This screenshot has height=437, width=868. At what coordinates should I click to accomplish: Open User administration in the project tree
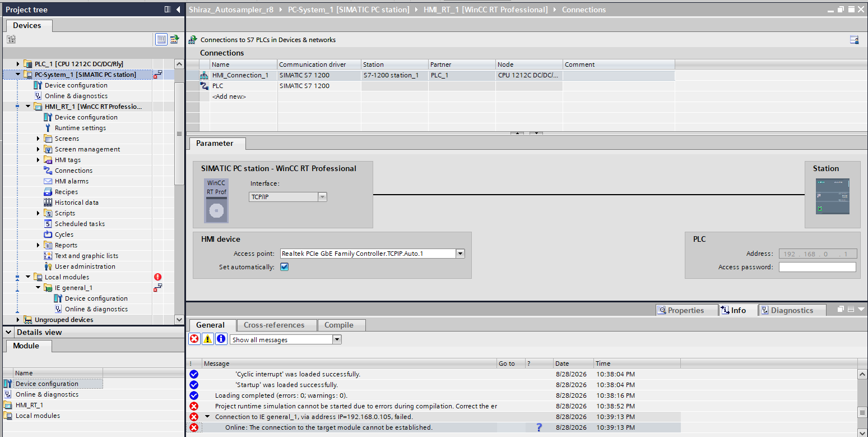coord(85,266)
